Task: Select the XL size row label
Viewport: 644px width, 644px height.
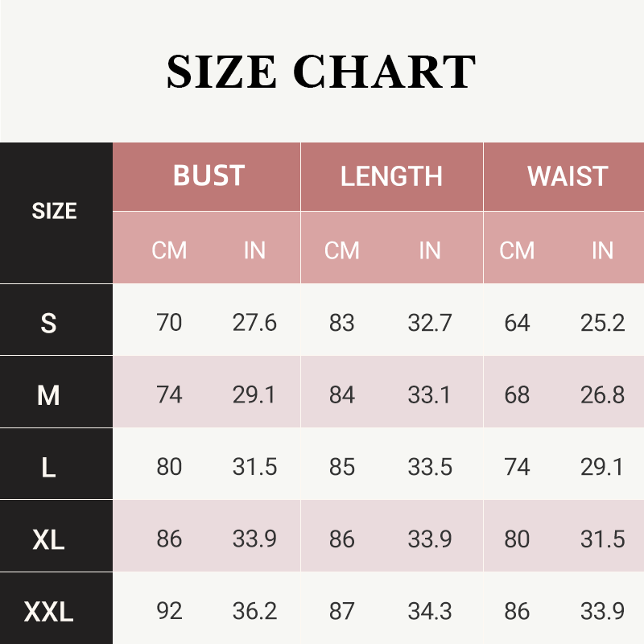Action: pos(49,539)
